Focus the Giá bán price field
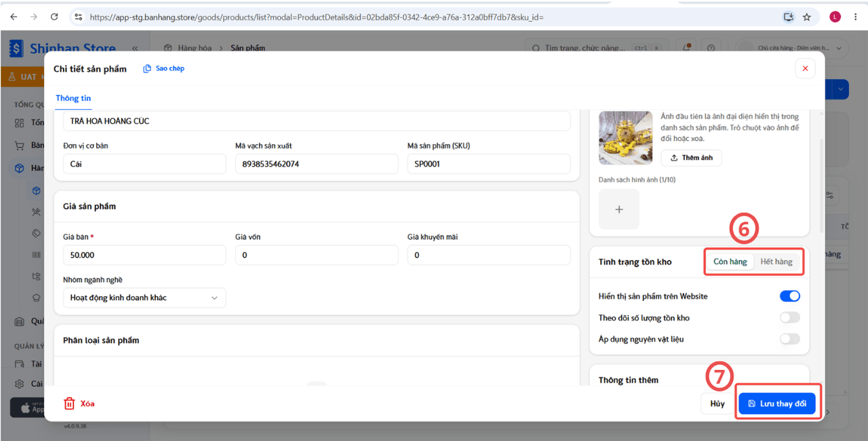 pyautogui.click(x=144, y=255)
